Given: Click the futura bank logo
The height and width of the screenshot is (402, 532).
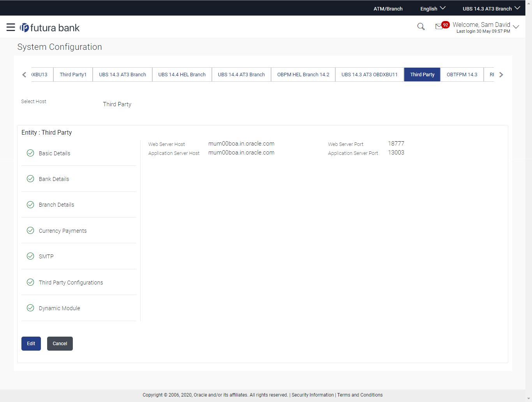Looking at the screenshot, I should (x=49, y=28).
